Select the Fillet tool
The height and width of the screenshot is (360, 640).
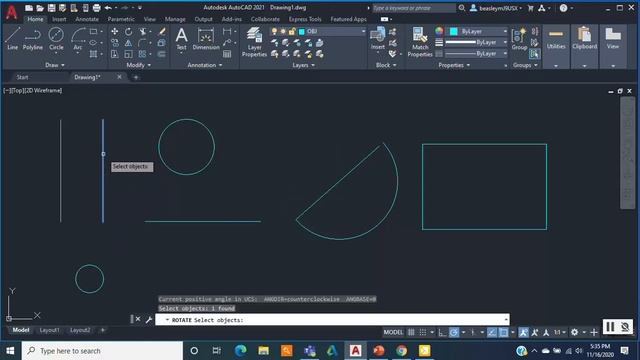point(142,43)
